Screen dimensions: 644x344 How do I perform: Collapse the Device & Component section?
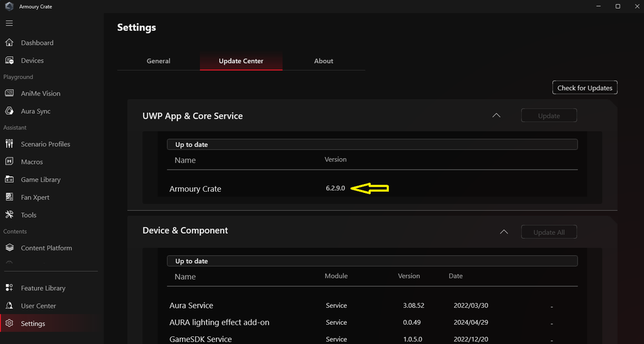[x=504, y=232]
